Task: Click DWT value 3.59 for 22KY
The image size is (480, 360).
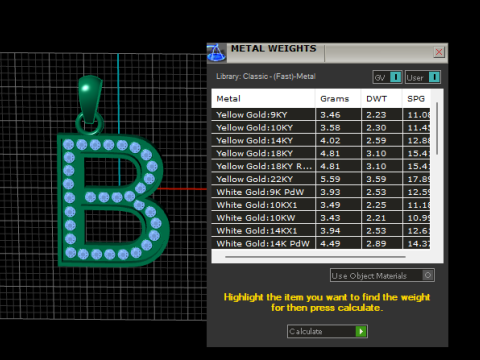Action: tap(376, 179)
